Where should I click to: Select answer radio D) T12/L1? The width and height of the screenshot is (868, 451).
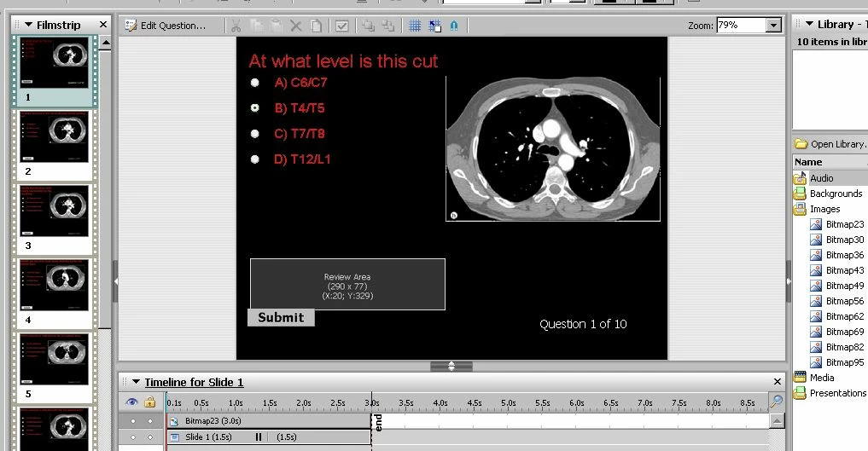pos(254,159)
